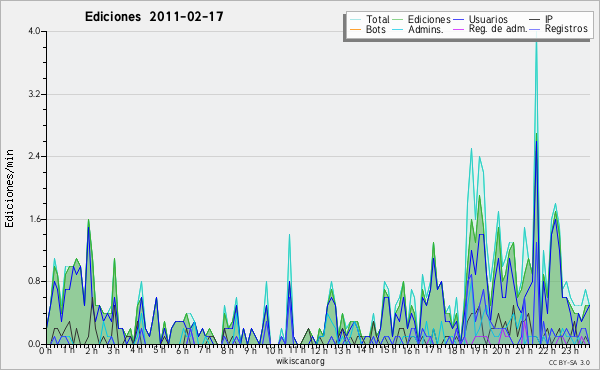The width and height of the screenshot is (600, 370).
Task: Click the green Ediciones peak at 2 h
Action: point(88,221)
